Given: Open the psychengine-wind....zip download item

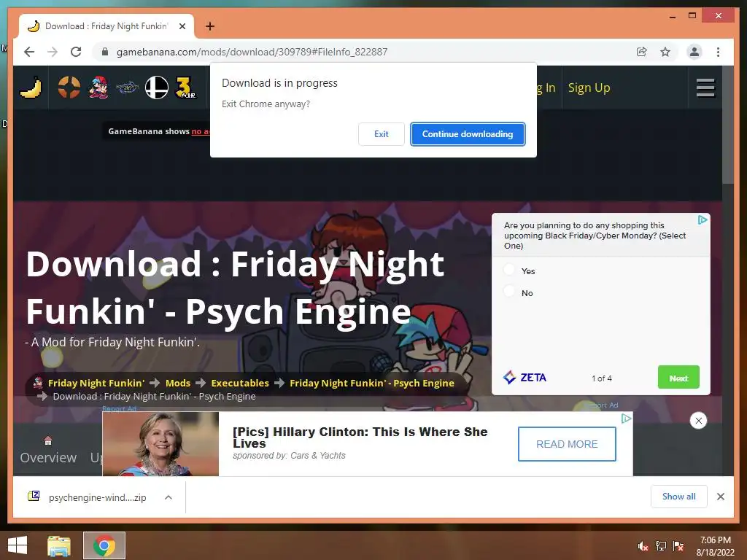Looking at the screenshot, I should 97,497.
